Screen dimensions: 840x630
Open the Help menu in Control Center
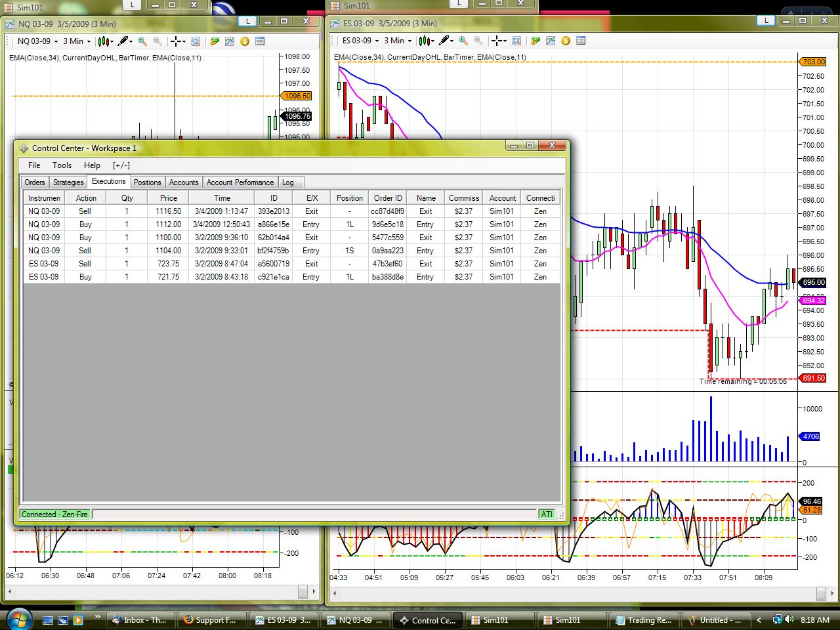pos(92,165)
